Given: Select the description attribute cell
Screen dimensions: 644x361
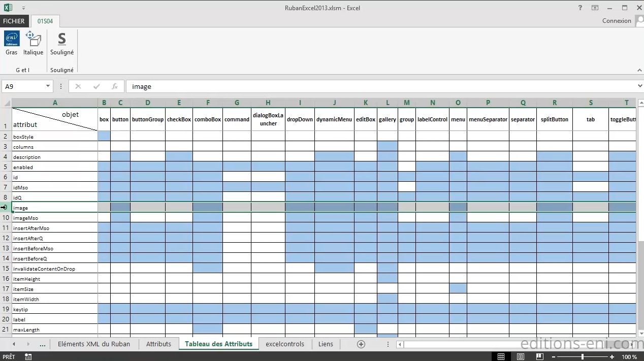Looking at the screenshot, I should pos(55,157).
